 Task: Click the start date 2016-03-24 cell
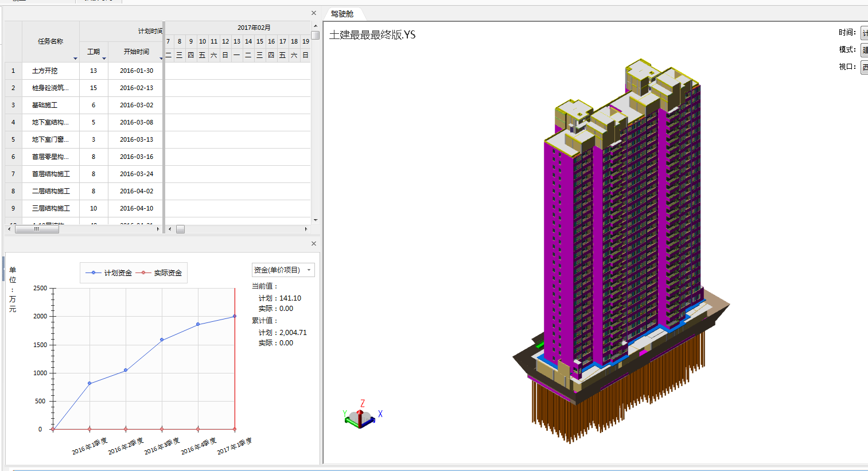136,174
